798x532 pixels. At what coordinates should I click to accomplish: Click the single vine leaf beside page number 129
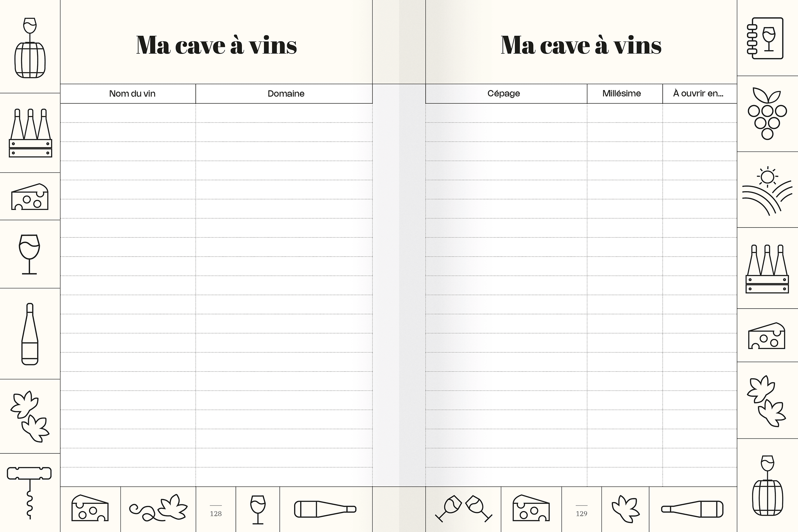625,509
